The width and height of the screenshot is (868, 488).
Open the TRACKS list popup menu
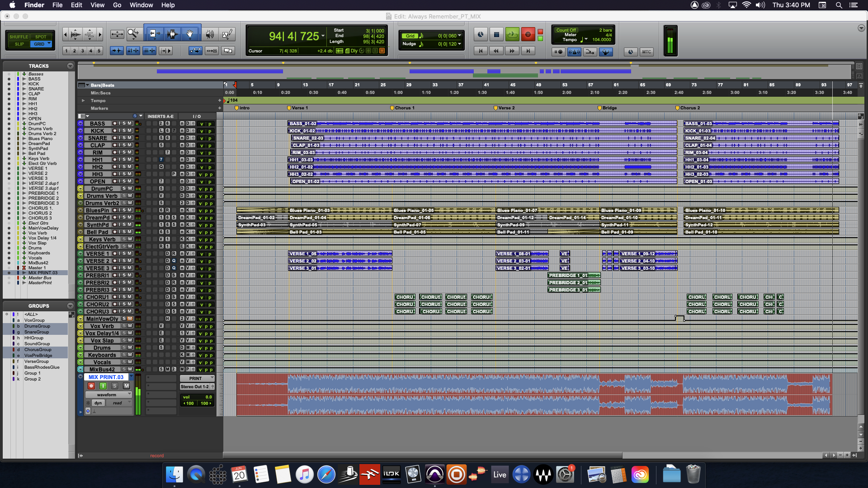pos(70,66)
